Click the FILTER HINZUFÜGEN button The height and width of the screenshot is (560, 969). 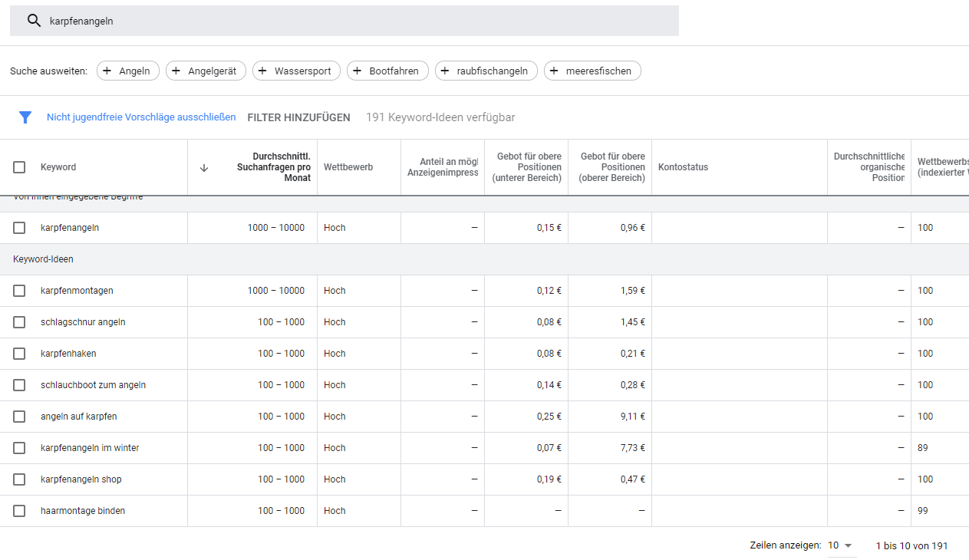click(x=298, y=117)
